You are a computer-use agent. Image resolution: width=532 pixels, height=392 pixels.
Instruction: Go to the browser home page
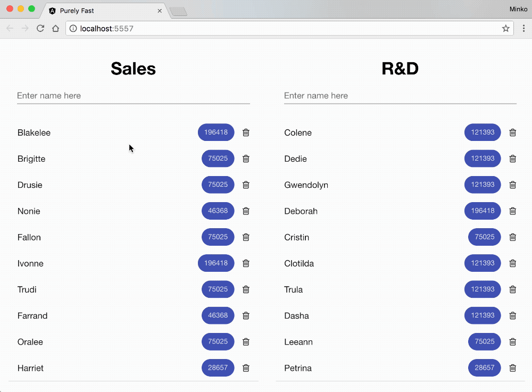pyautogui.click(x=56, y=29)
